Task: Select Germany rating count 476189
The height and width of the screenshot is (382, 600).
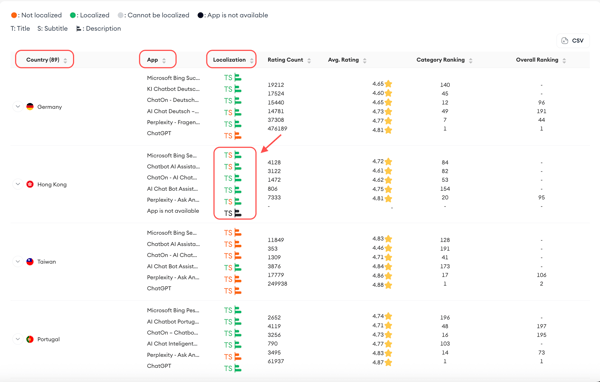Action: coord(277,129)
